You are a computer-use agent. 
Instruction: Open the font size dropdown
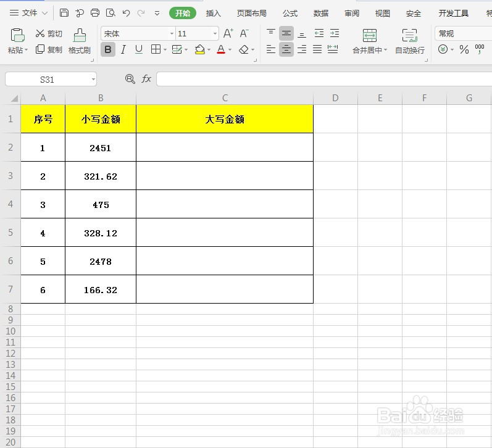pos(215,33)
